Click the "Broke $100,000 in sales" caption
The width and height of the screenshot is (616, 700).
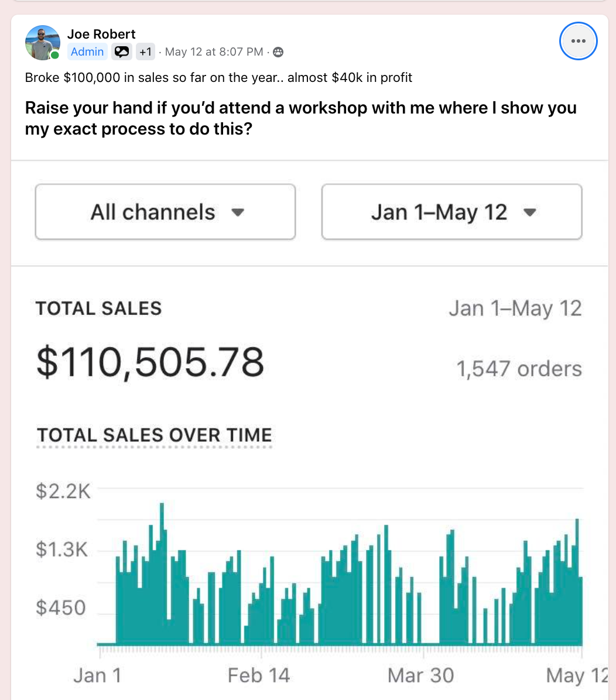click(x=218, y=77)
